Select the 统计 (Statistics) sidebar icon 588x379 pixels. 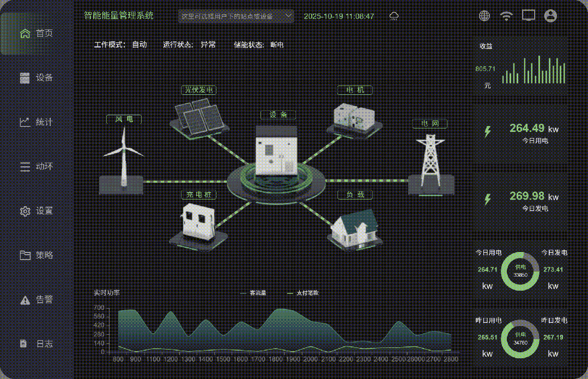click(x=25, y=122)
